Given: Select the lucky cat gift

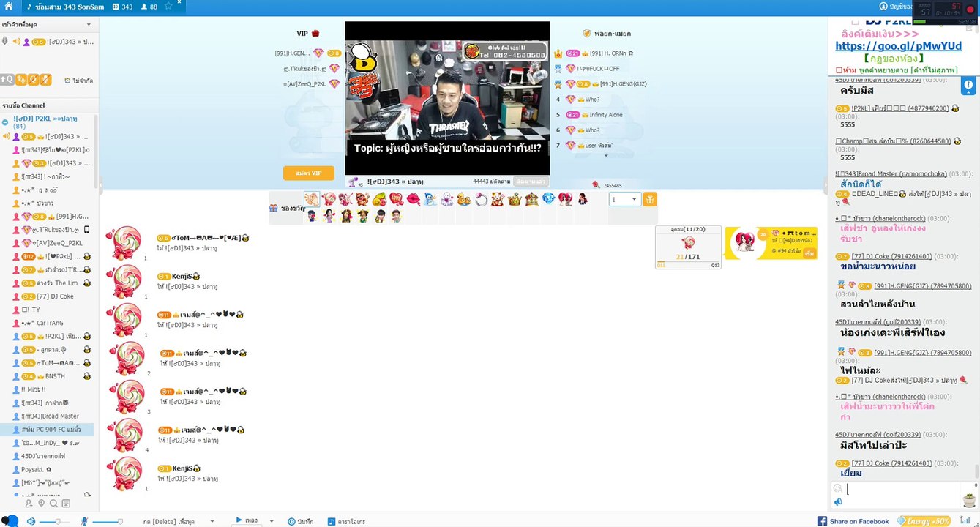Looking at the screenshot, I should coord(498,199).
